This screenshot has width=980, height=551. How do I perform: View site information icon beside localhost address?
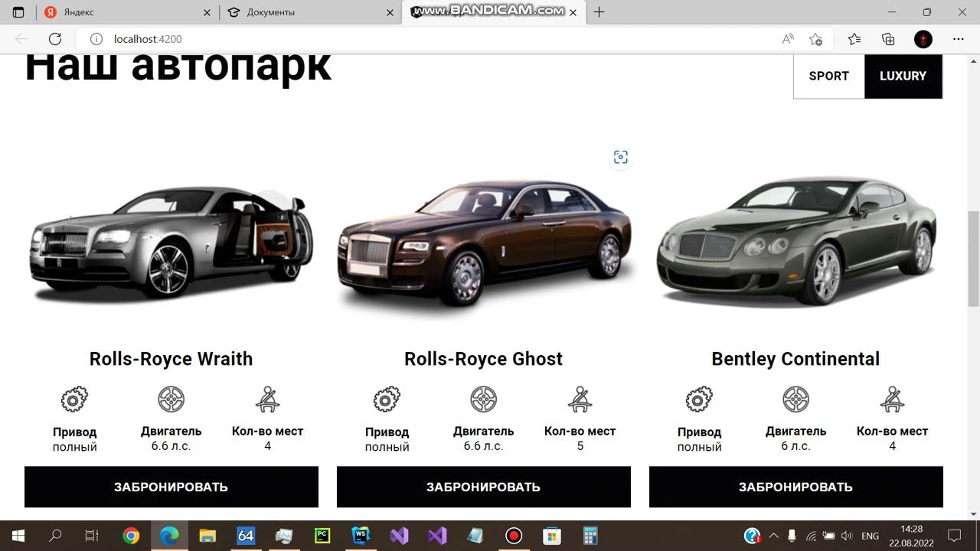pyautogui.click(x=96, y=39)
